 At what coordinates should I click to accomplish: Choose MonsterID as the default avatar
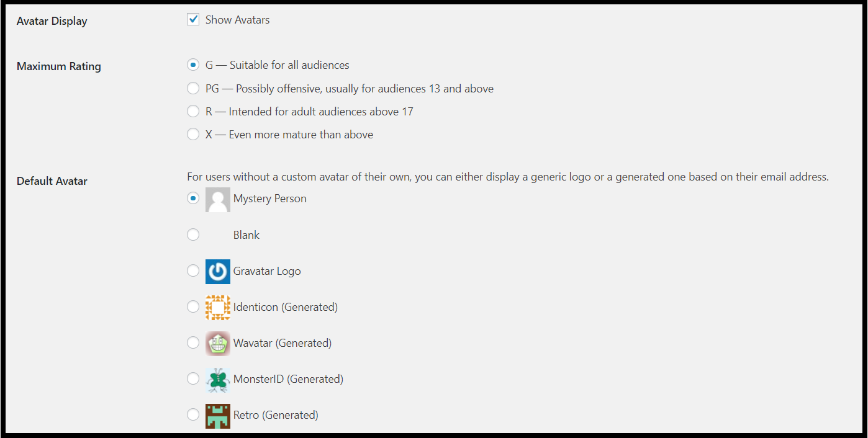pyautogui.click(x=193, y=378)
